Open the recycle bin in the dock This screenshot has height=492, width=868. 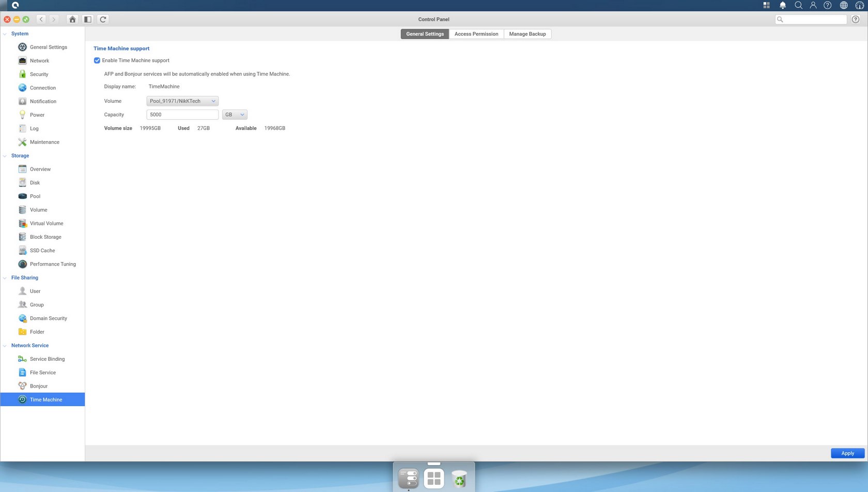click(x=459, y=479)
